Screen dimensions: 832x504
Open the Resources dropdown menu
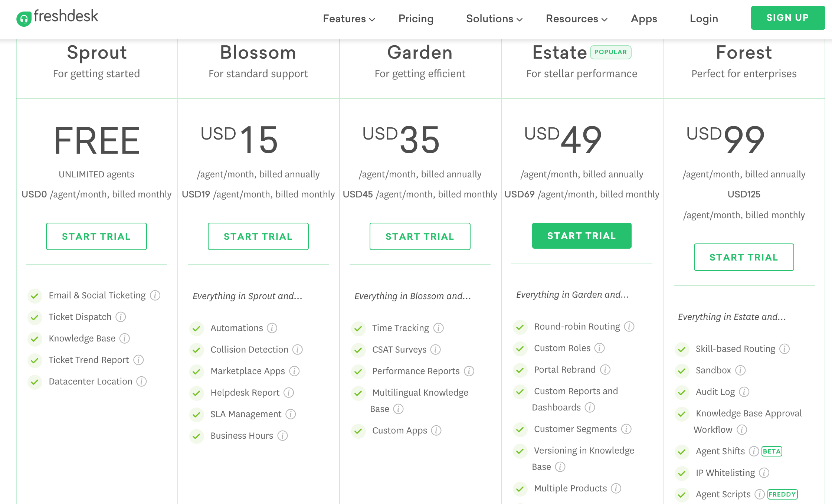pyautogui.click(x=576, y=19)
